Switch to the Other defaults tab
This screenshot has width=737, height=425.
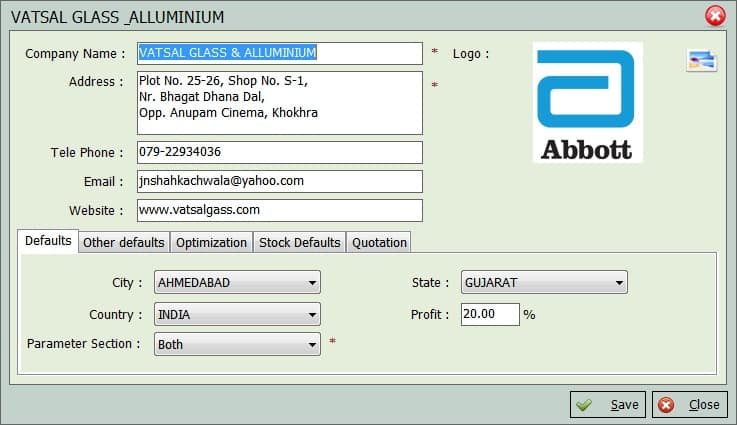pyautogui.click(x=123, y=242)
